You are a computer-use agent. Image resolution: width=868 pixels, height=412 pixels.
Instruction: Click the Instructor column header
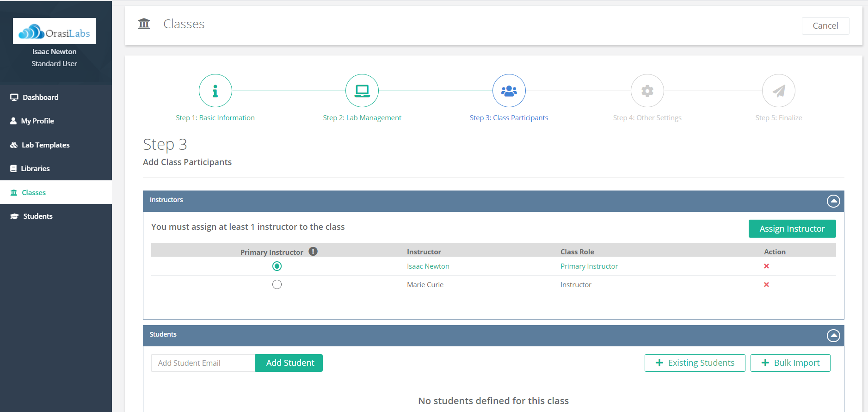point(424,252)
